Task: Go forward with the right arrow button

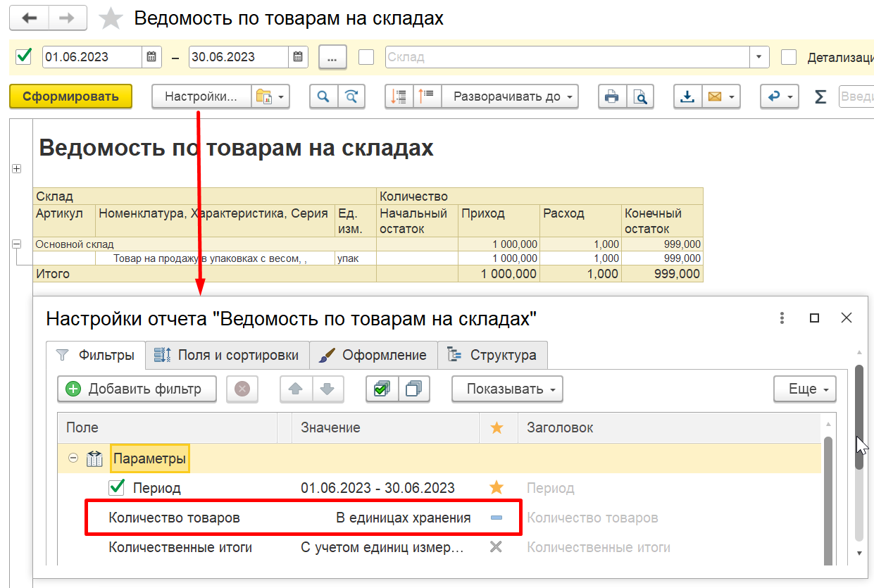Action: pyautogui.click(x=67, y=18)
